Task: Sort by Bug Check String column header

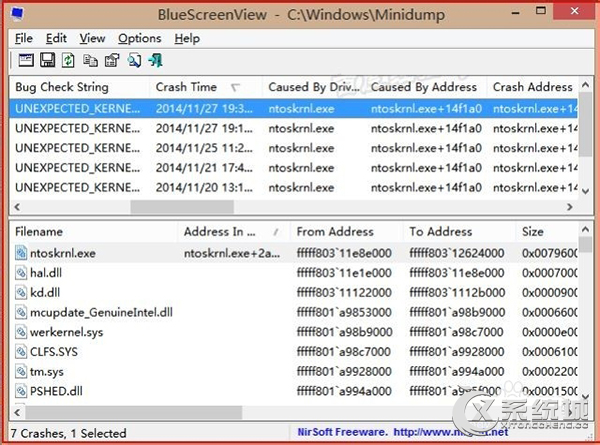Action: 79,87
